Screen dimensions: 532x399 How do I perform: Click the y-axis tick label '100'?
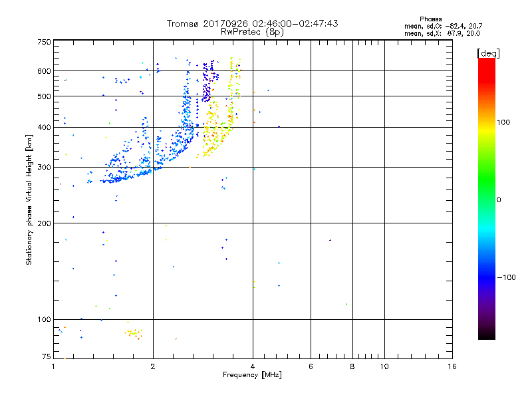click(44, 320)
